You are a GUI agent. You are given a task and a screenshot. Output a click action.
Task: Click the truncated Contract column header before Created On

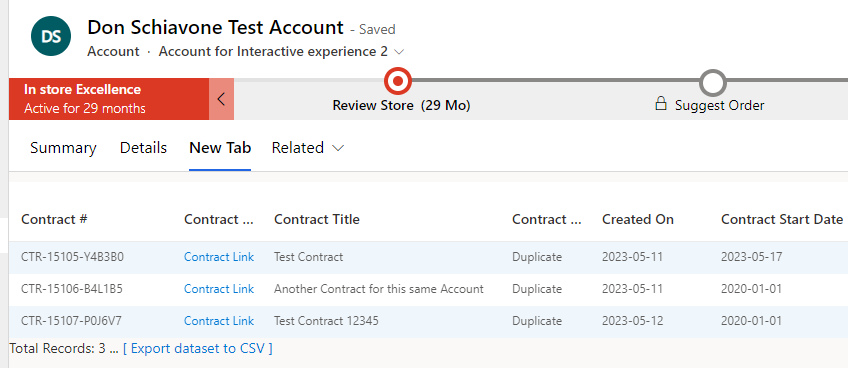[x=547, y=219]
